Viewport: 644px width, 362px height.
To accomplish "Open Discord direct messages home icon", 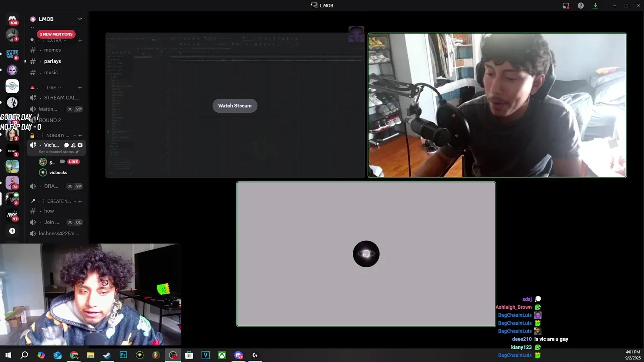I will (x=12, y=19).
